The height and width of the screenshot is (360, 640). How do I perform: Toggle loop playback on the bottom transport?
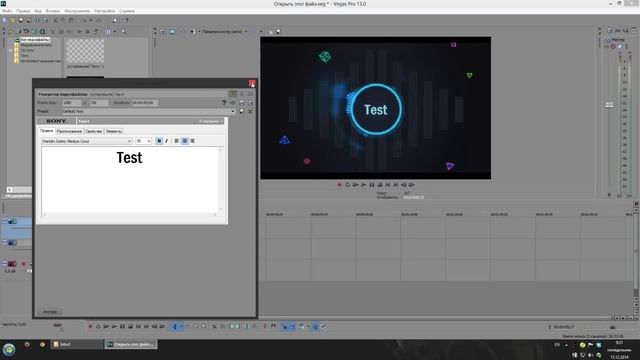pyautogui.click(x=98, y=326)
